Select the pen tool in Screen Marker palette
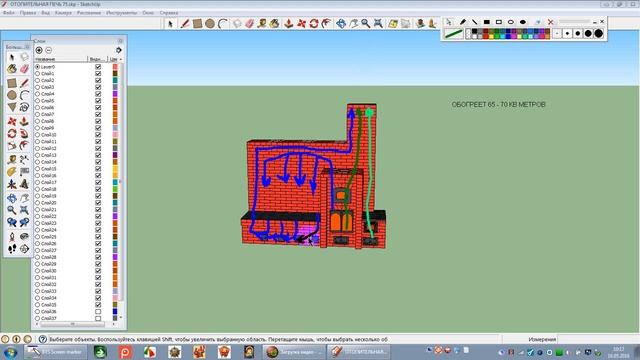Image resolution: width=640 pixels, height=360 pixels. pos(463,22)
